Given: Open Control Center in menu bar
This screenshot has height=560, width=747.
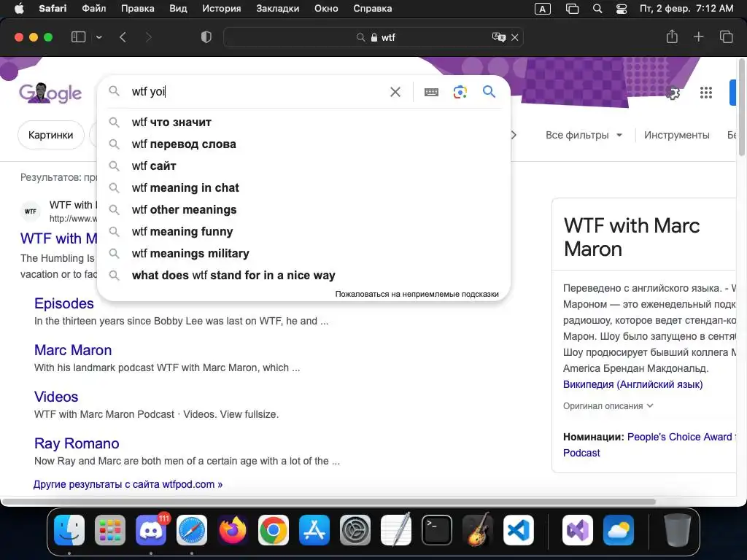Looking at the screenshot, I should coord(622,9).
